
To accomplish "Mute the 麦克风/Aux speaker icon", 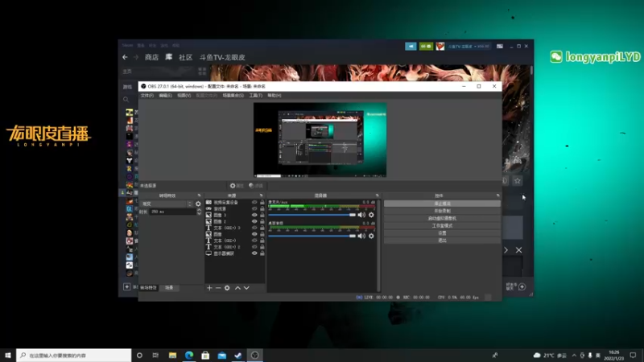I will pyautogui.click(x=361, y=215).
